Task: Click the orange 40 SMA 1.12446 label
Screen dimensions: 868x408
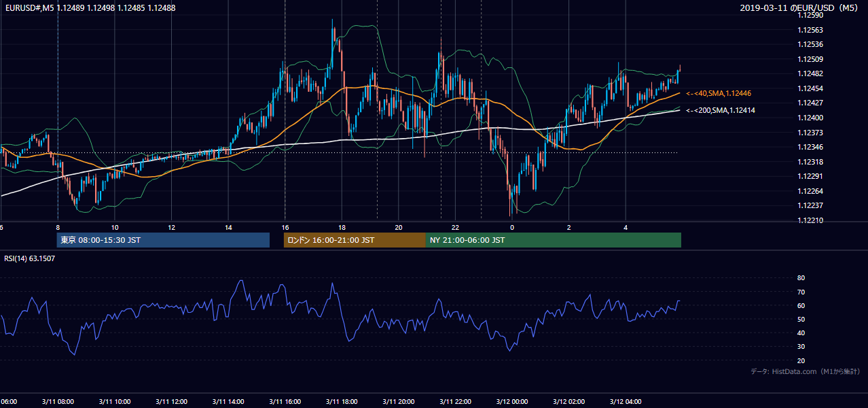Action: click(x=719, y=93)
